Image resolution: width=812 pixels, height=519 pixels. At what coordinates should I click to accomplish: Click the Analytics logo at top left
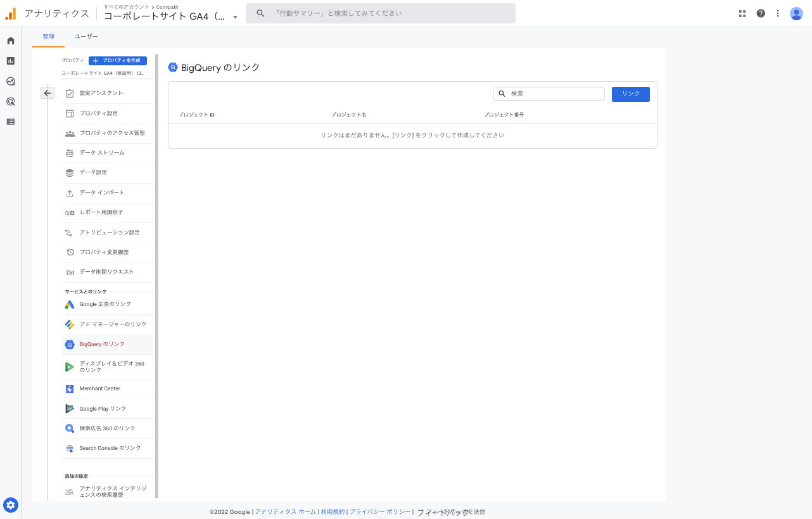11,13
